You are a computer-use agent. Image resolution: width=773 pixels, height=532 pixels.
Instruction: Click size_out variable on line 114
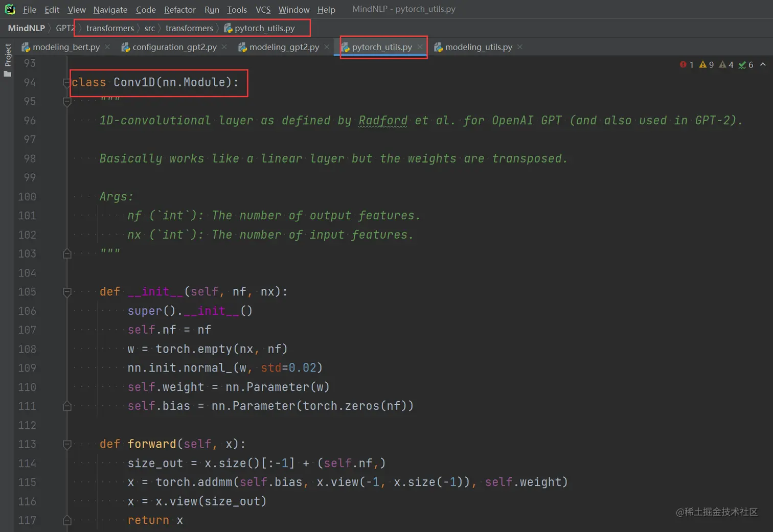tap(155, 464)
